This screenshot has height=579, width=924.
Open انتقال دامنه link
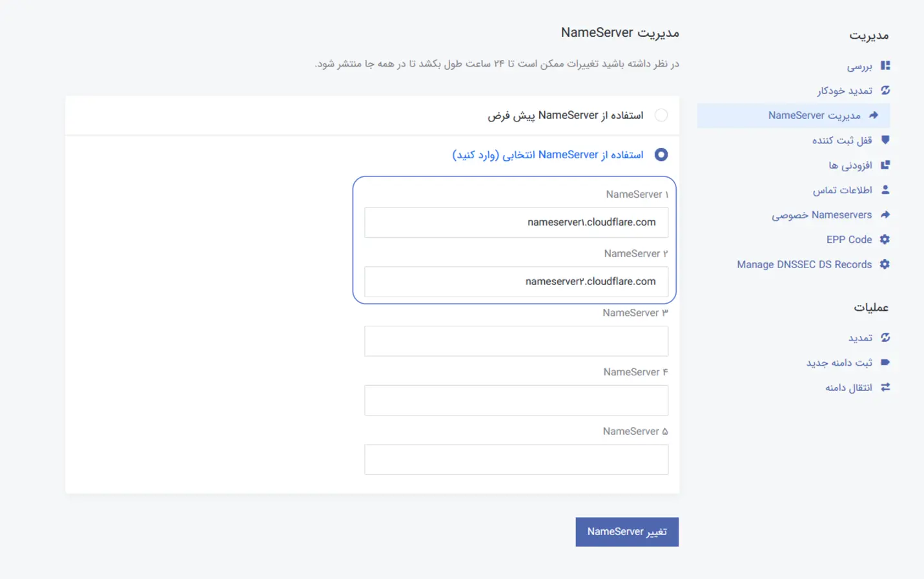click(x=848, y=388)
